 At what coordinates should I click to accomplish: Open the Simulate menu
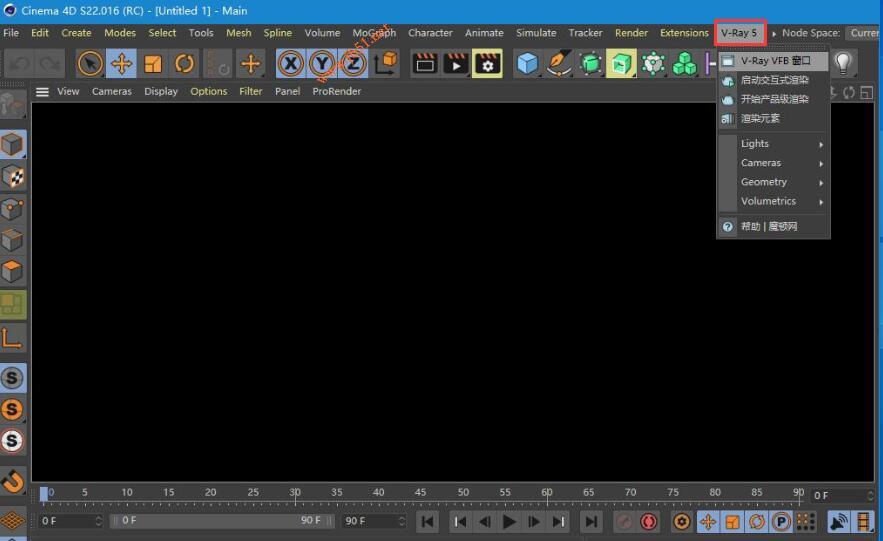(536, 33)
